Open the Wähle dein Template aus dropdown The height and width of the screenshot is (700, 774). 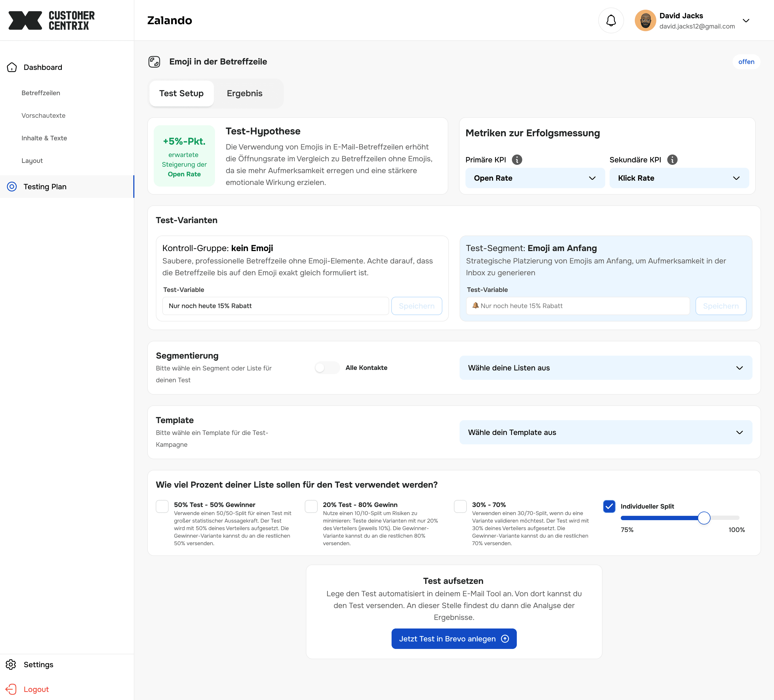point(605,432)
